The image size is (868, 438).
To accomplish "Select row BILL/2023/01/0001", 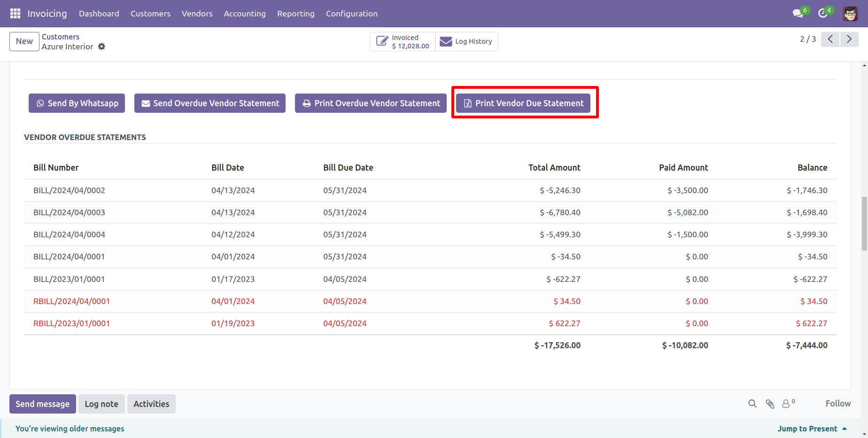I will pos(430,279).
